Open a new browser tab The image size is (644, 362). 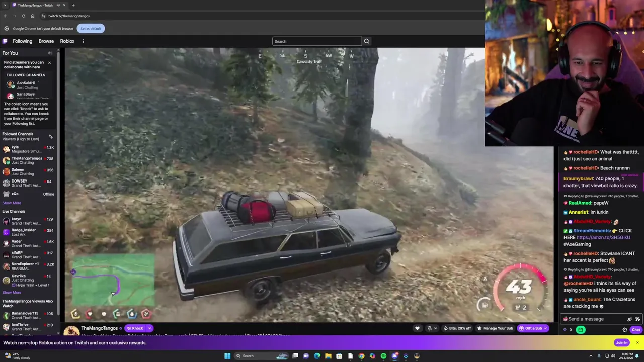tap(73, 5)
